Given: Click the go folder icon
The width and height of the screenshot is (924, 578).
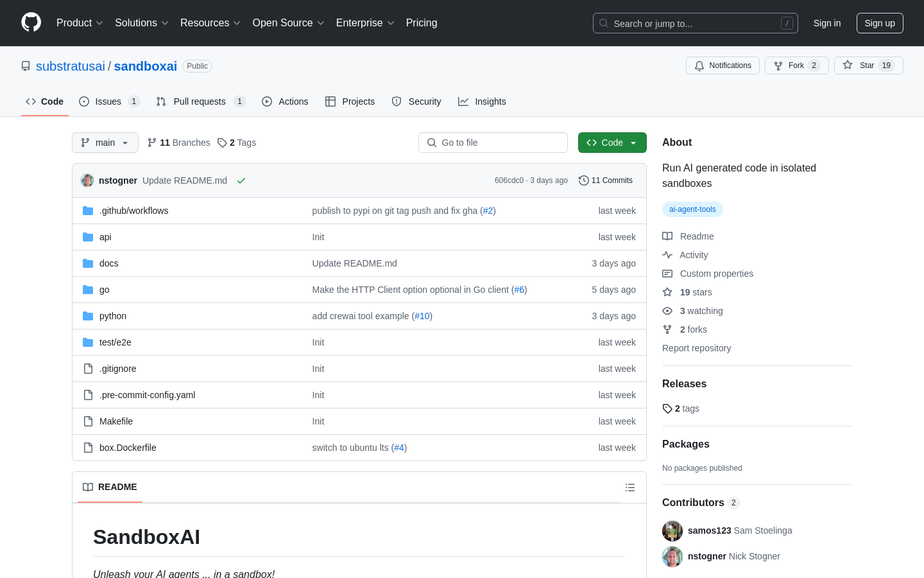Looking at the screenshot, I should pos(88,290).
